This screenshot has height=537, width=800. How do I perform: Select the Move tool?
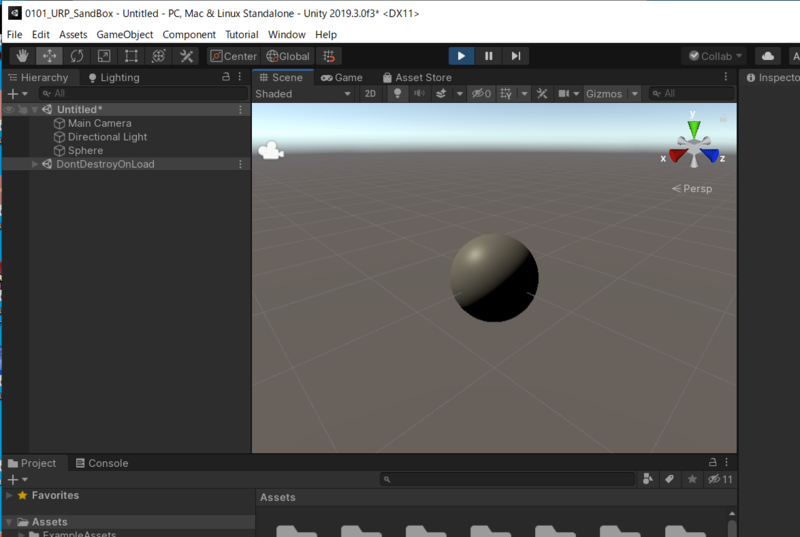point(49,56)
